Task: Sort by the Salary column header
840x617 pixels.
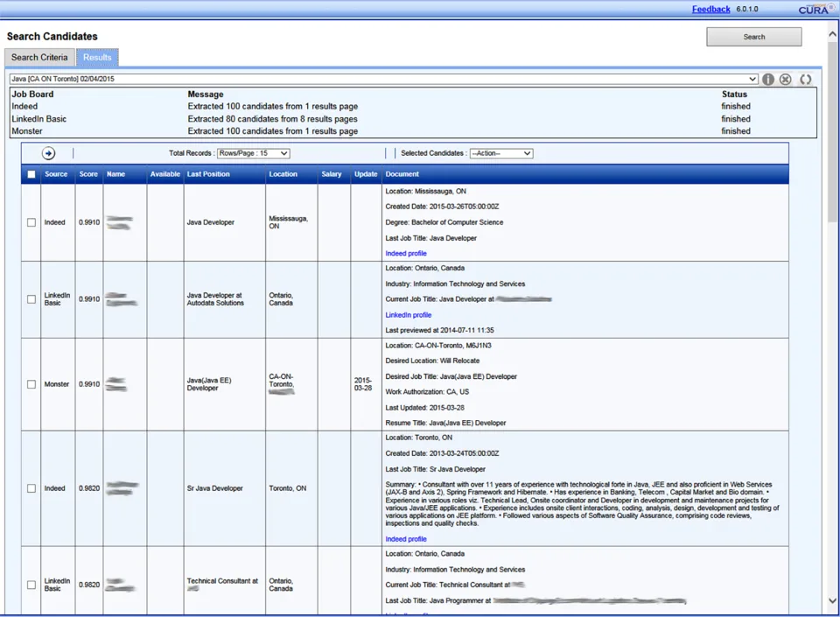Action: pyautogui.click(x=332, y=174)
